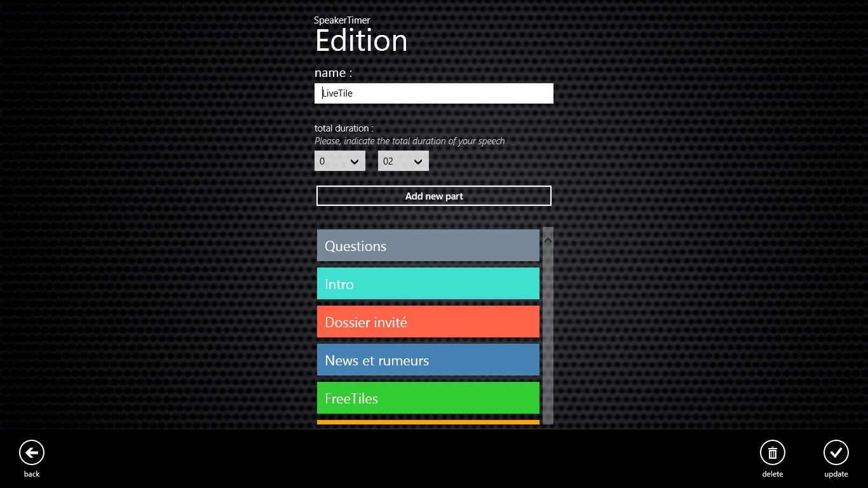Open the Dossier invité part

(x=428, y=322)
